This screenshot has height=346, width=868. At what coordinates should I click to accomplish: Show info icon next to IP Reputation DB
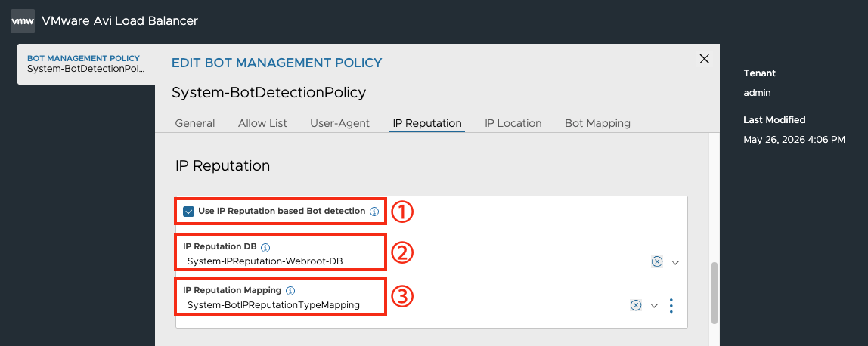265,248
